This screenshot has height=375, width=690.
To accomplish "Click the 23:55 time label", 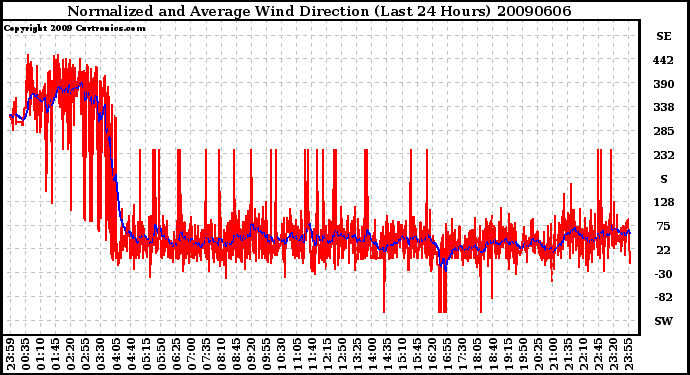I will pyautogui.click(x=628, y=354).
